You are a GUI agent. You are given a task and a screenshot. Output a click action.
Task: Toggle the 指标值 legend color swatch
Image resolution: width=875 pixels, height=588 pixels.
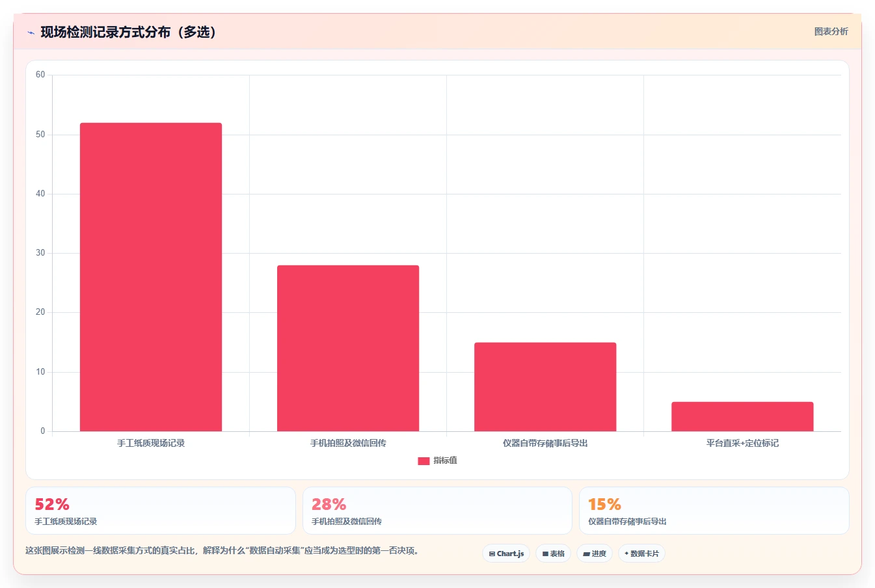pos(424,461)
